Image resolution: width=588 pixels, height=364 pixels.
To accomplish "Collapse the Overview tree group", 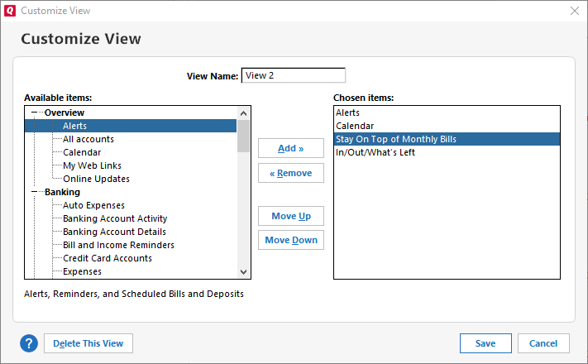I will 36,113.
